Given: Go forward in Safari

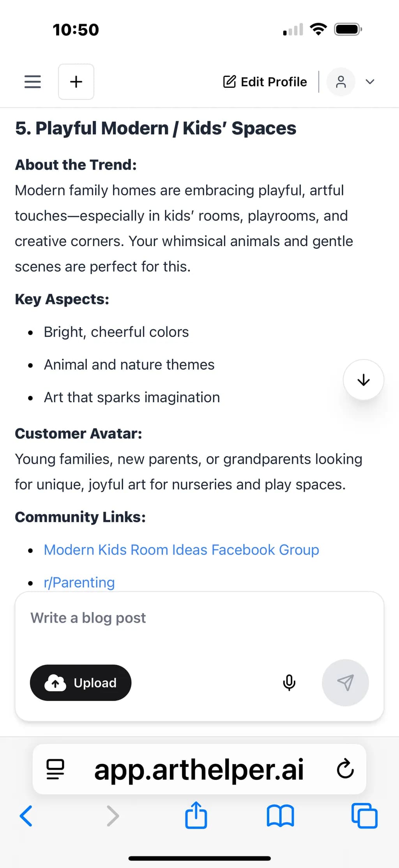Looking at the screenshot, I should (x=113, y=816).
